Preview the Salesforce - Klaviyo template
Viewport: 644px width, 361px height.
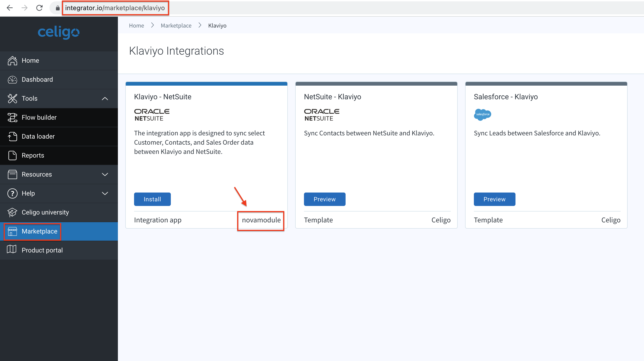point(494,199)
